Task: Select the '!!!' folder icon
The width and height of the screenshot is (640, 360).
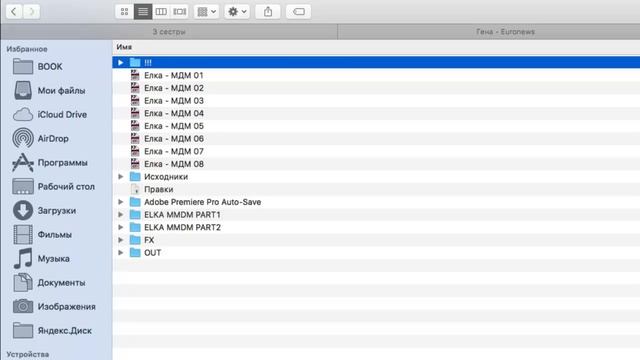Action: (x=135, y=62)
